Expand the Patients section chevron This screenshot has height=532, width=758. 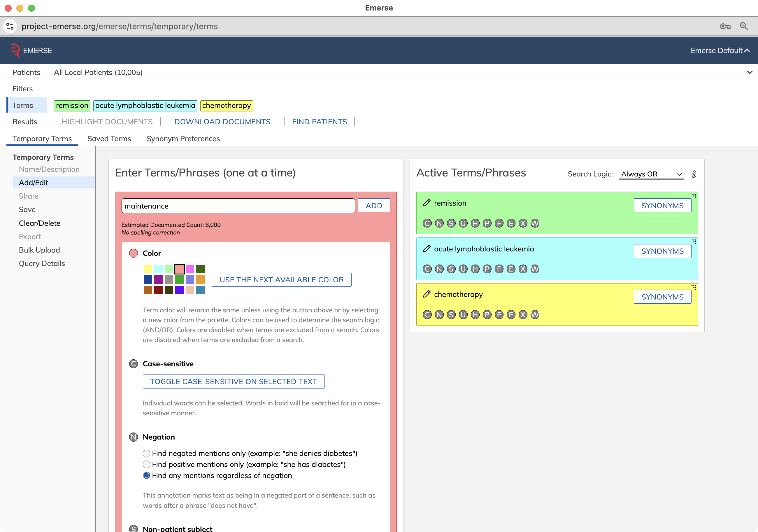(x=750, y=72)
